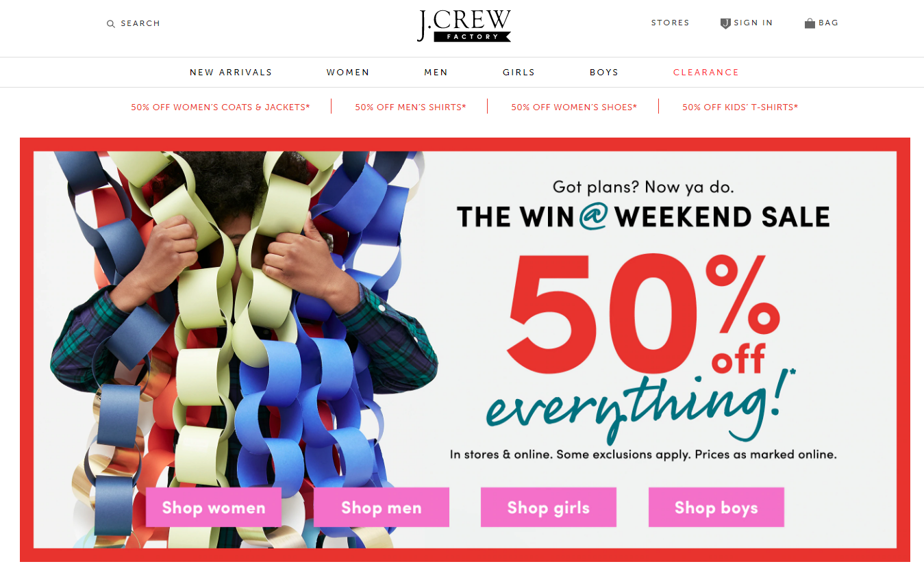Click the pink Shop boys button
Image resolution: width=924 pixels, height=564 pixels.
[x=716, y=507]
